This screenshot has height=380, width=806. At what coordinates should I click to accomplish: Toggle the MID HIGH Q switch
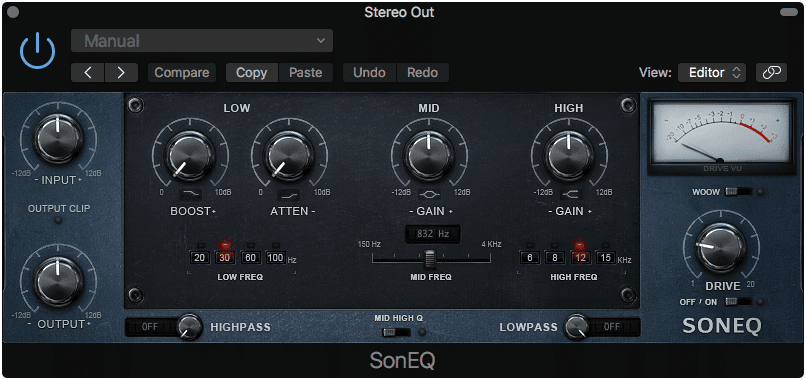(x=396, y=332)
